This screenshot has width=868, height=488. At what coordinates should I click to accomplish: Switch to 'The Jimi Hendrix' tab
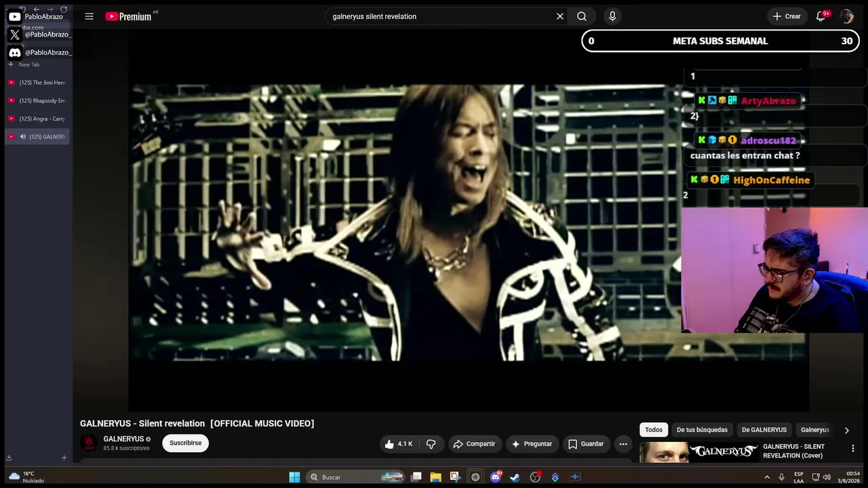[38, 83]
